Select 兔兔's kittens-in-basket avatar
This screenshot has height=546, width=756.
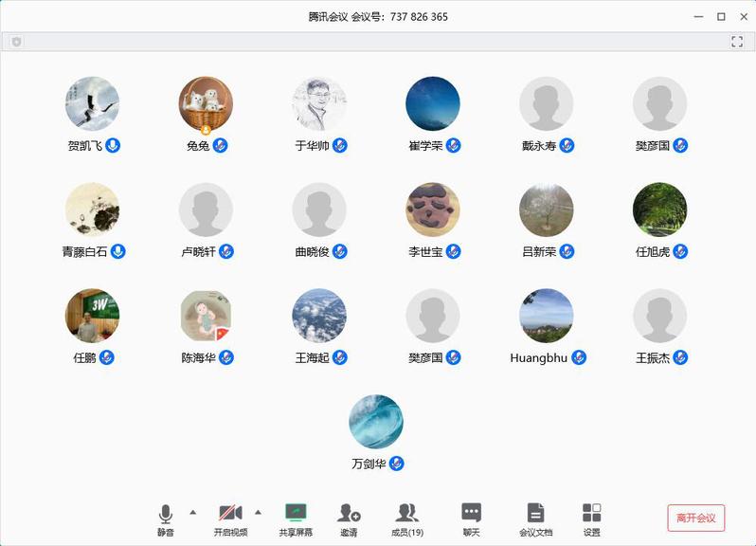point(206,103)
